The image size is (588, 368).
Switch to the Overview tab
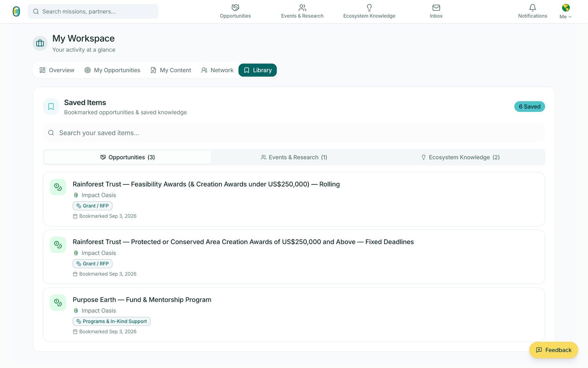pyautogui.click(x=57, y=70)
